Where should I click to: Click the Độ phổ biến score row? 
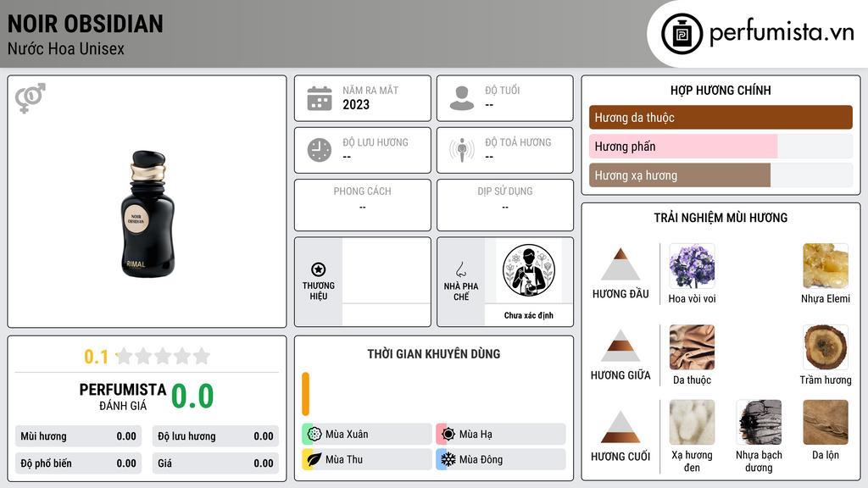79,463
